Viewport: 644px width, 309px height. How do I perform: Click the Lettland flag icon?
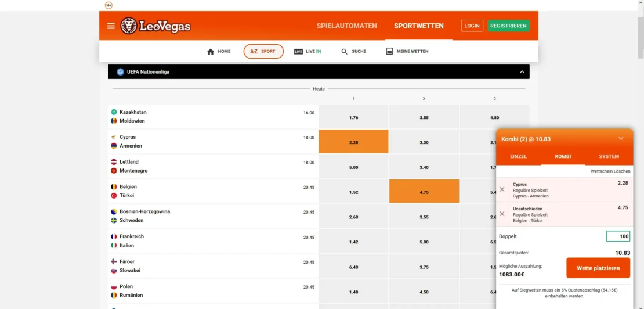(x=114, y=162)
